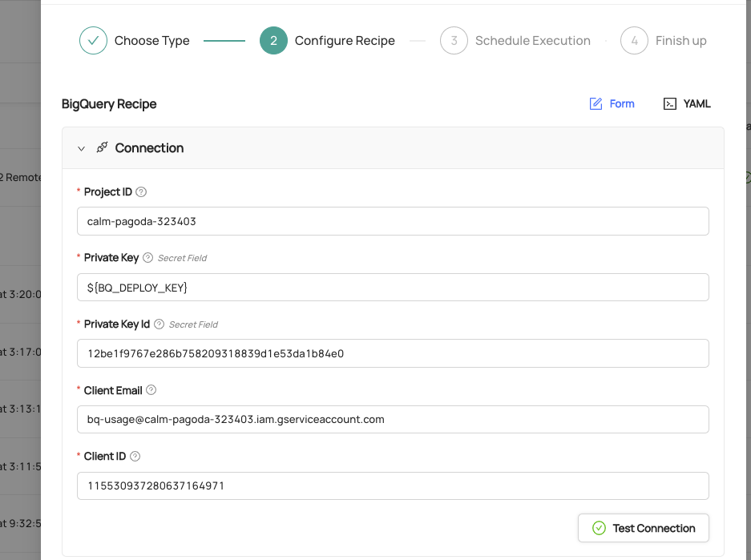
Task: Open the help tooltip beside Client ID
Action: click(x=135, y=456)
